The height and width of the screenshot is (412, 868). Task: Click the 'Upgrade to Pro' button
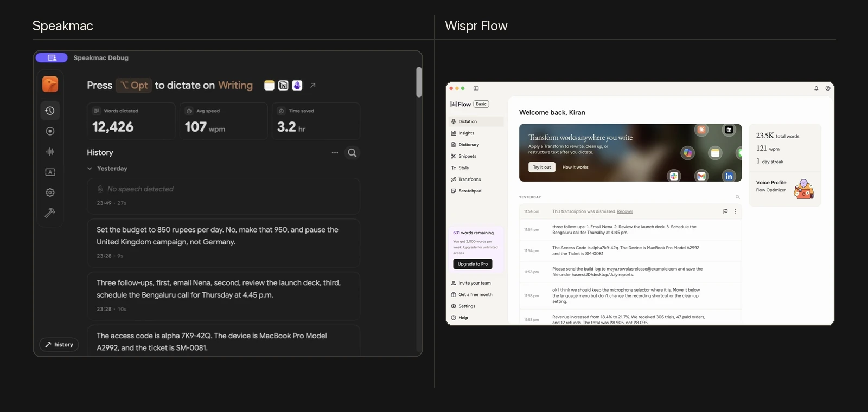[473, 264]
